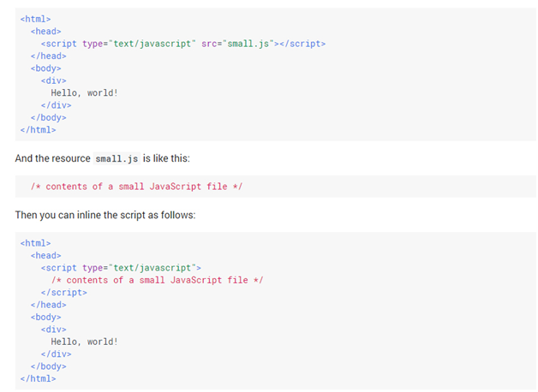Click the "And the resource" paragraph text
Viewport: 538px width, 392px height.
pyautogui.click(x=51, y=159)
